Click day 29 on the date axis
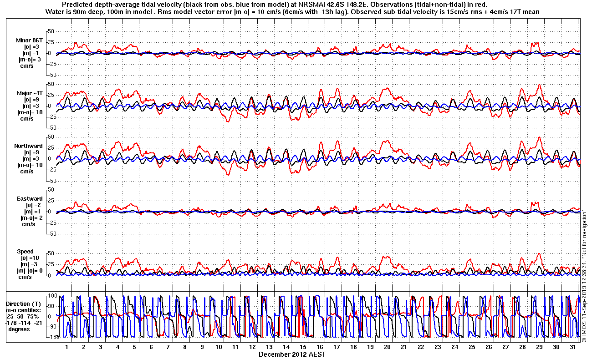Image resolution: width=592 pixels, height=364 pixels. pos(539,347)
